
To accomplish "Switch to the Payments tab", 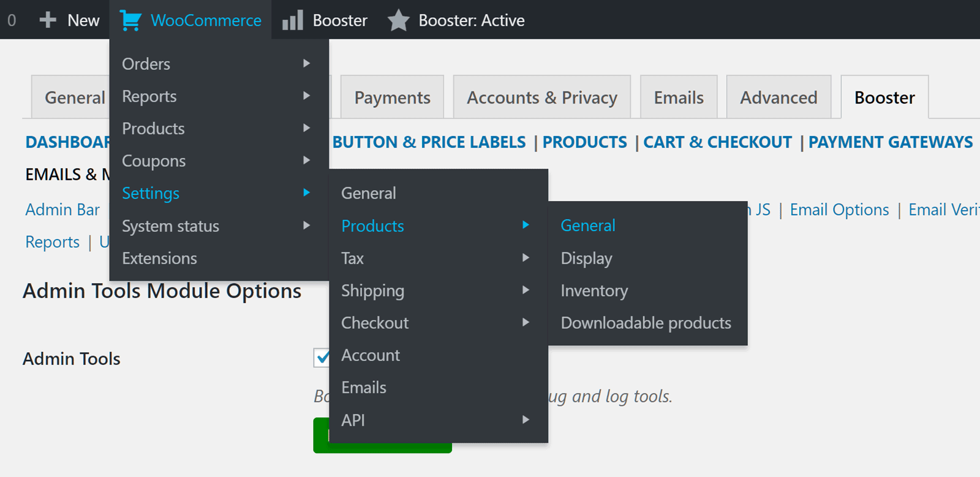I will point(392,97).
